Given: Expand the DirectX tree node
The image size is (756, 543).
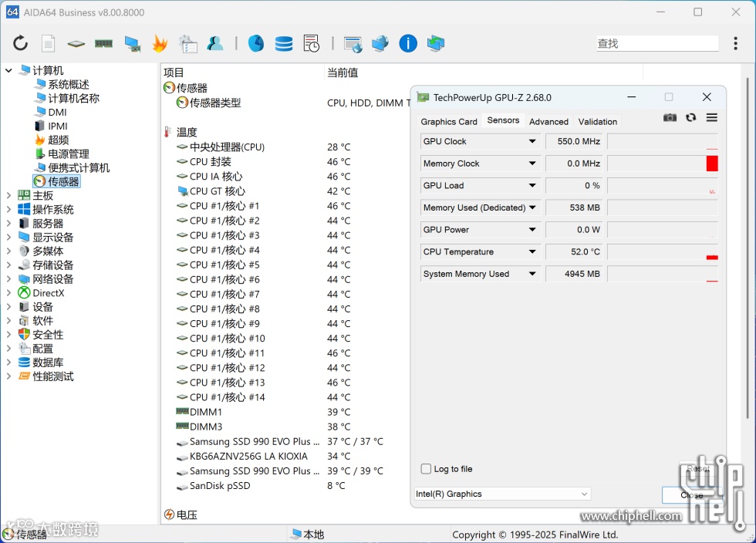Looking at the screenshot, I should 8,293.
